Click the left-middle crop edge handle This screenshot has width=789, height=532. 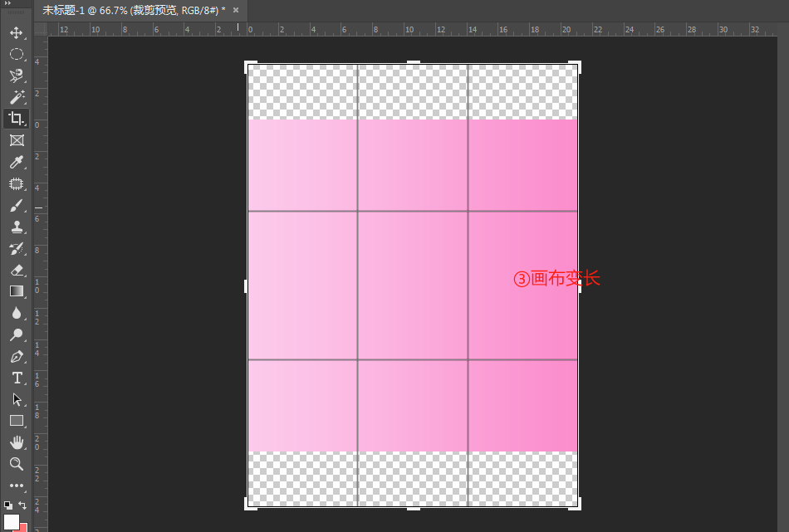click(246, 286)
